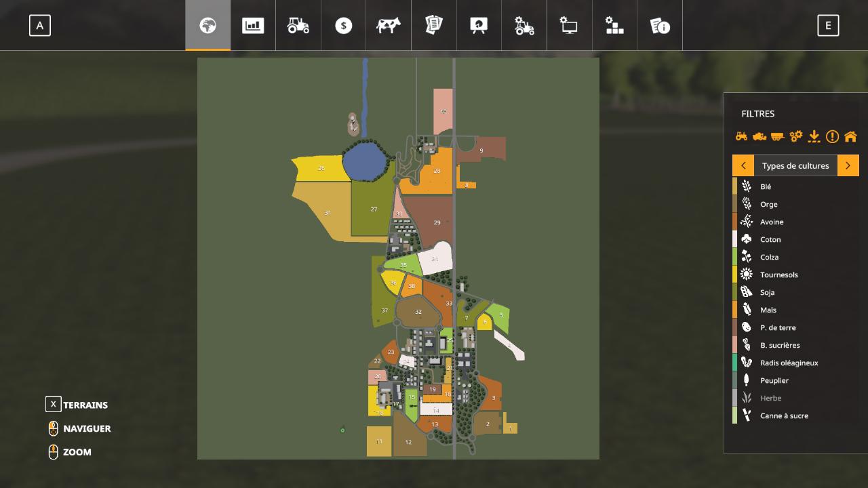Toggle the unloading points arrow filter
Screen dimensions: 868x488
[x=814, y=136]
